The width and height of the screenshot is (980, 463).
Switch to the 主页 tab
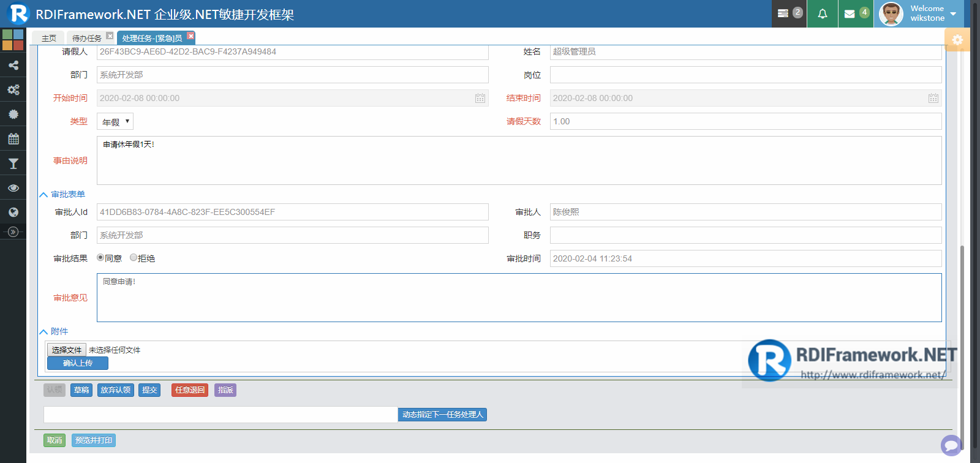click(x=49, y=38)
